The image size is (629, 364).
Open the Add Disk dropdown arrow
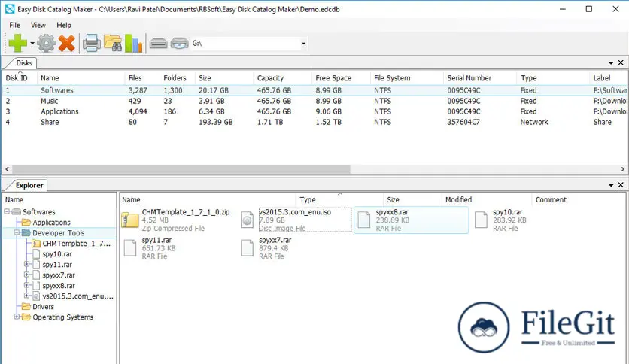(x=32, y=44)
